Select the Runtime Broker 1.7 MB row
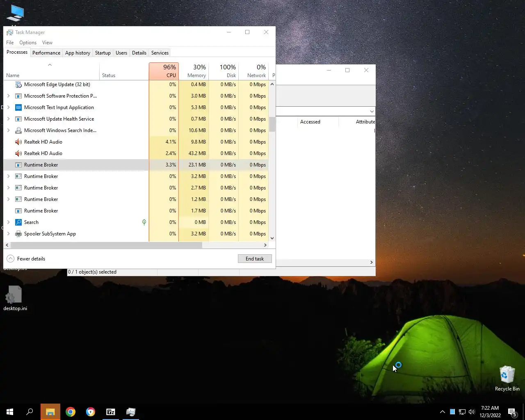This screenshot has height=420, width=525. click(136, 211)
